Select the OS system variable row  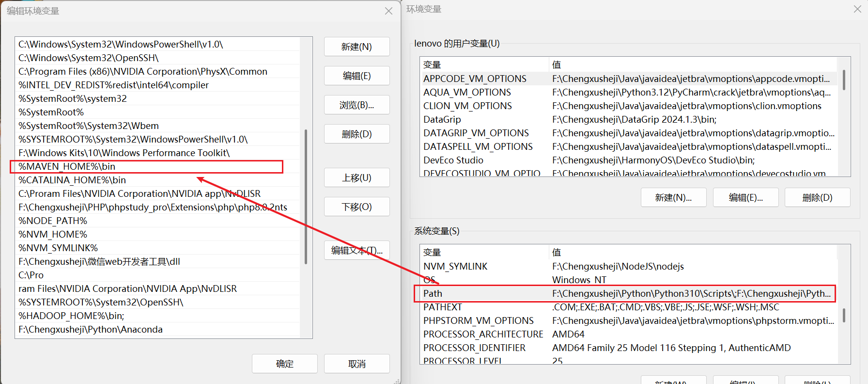(628, 280)
